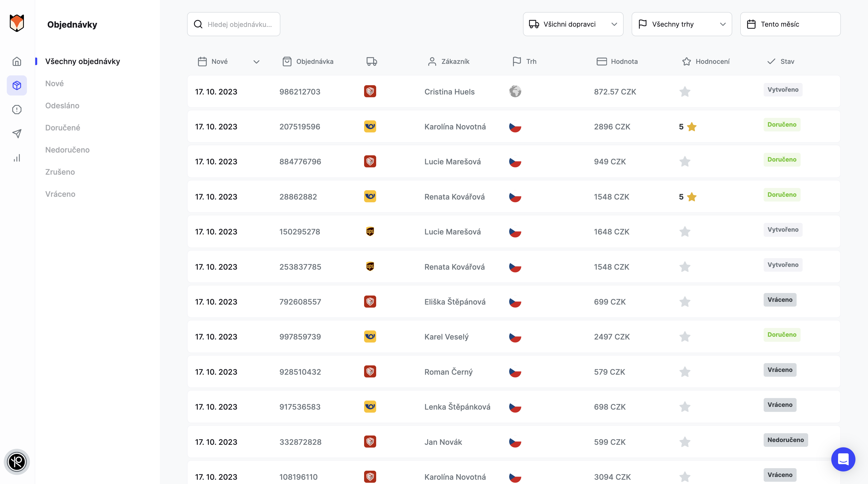Select Nové in the orders menu
This screenshot has height=484, width=868.
click(55, 83)
